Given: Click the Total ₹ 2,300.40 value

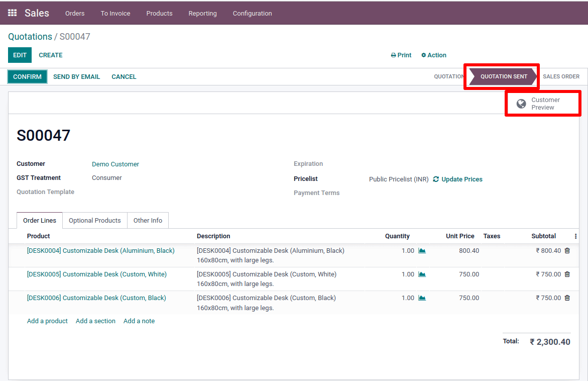Looking at the screenshot, I should tap(550, 342).
